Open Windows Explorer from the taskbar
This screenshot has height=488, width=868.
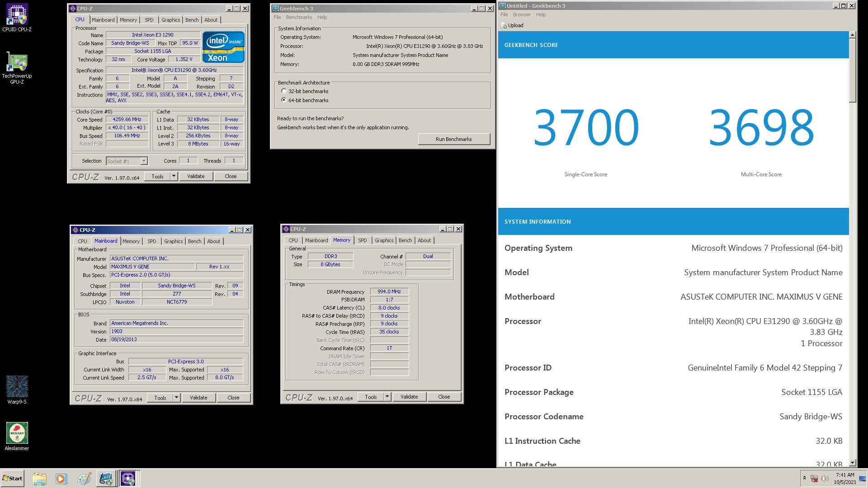39,479
